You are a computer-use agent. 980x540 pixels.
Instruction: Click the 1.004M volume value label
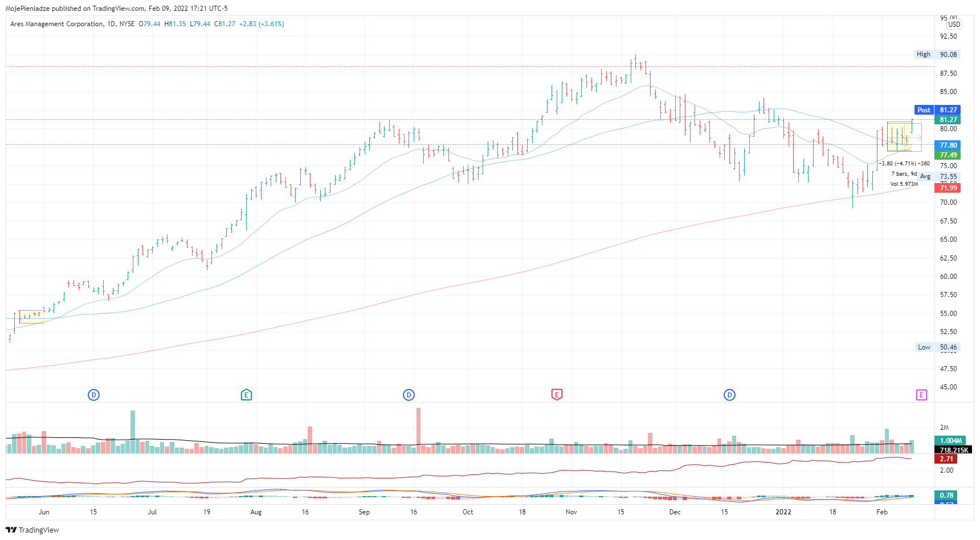point(950,441)
